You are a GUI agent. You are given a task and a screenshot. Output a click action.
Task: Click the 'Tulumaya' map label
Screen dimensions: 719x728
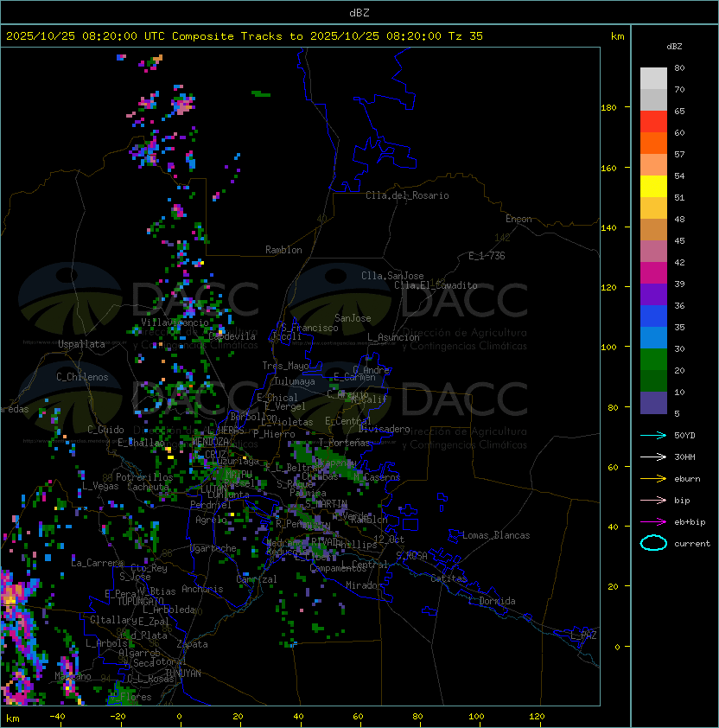click(295, 381)
